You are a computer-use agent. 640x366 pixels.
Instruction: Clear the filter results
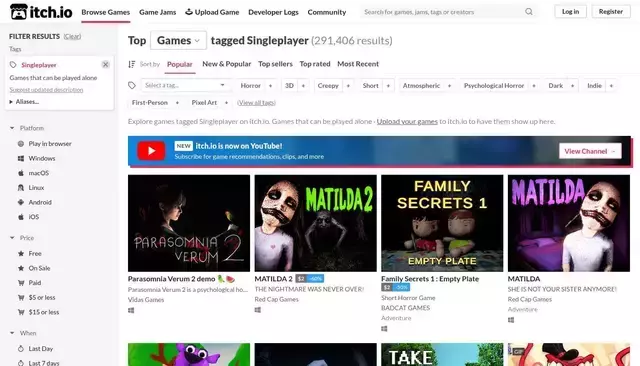[x=72, y=36]
